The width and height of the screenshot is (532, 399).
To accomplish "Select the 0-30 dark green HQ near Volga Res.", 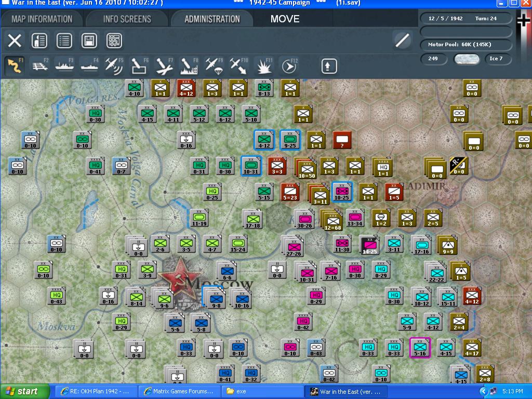I will tap(96, 114).
